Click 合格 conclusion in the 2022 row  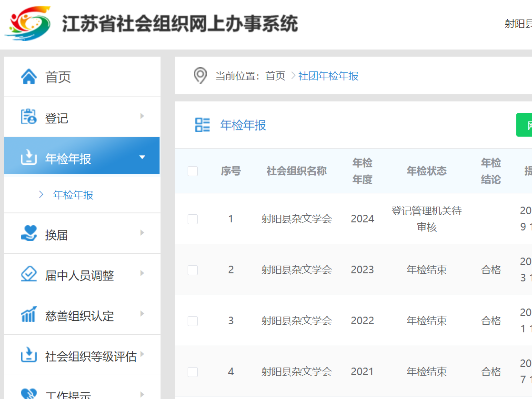(x=491, y=320)
